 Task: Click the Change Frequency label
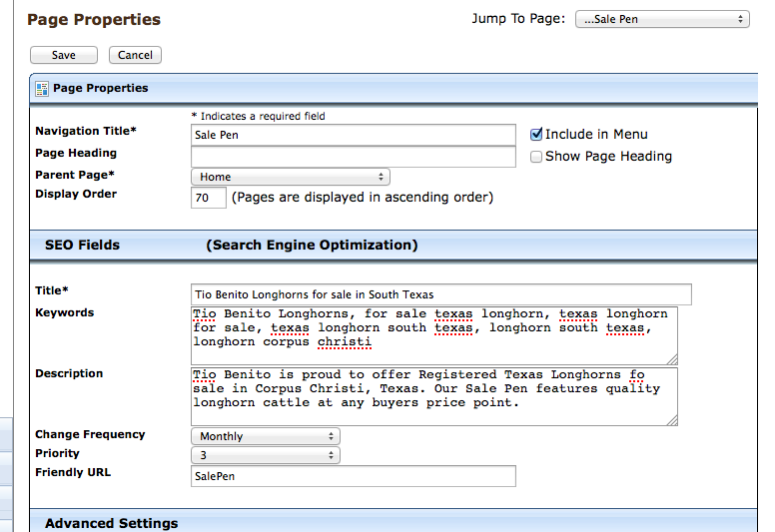[x=90, y=435]
